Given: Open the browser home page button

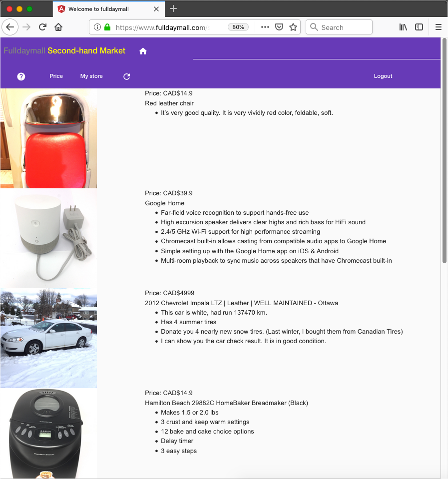Looking at the screenshot, I should click(59, 27).
